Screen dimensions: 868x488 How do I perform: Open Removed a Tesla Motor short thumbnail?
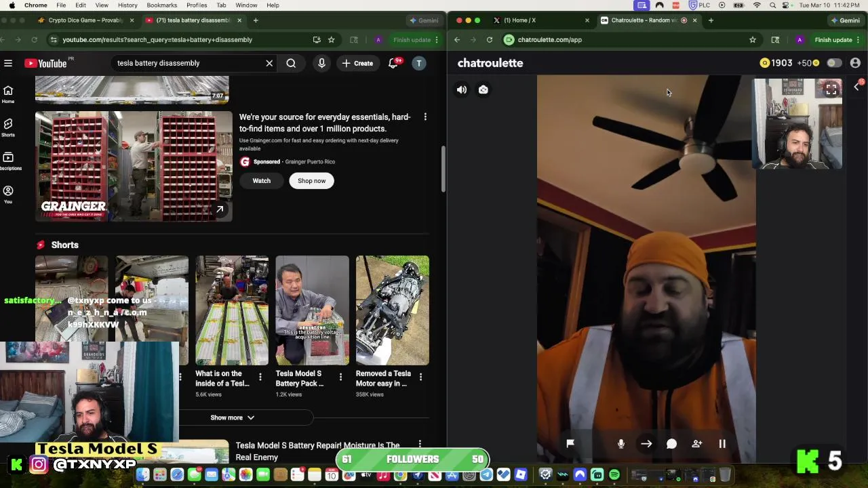coord(393,310)
